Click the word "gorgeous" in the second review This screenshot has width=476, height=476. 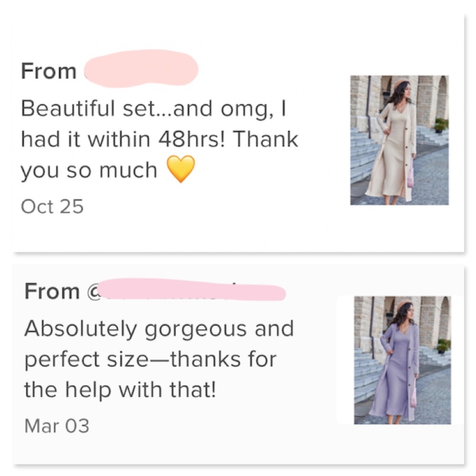(196, 329)
